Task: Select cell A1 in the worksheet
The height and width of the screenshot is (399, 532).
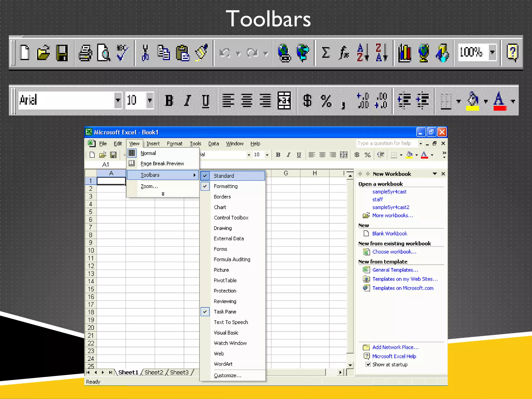Action: [111, 181]
